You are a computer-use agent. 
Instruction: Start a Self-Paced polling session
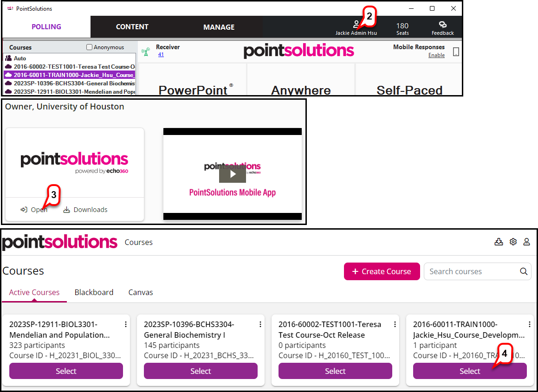coord(409,80)
